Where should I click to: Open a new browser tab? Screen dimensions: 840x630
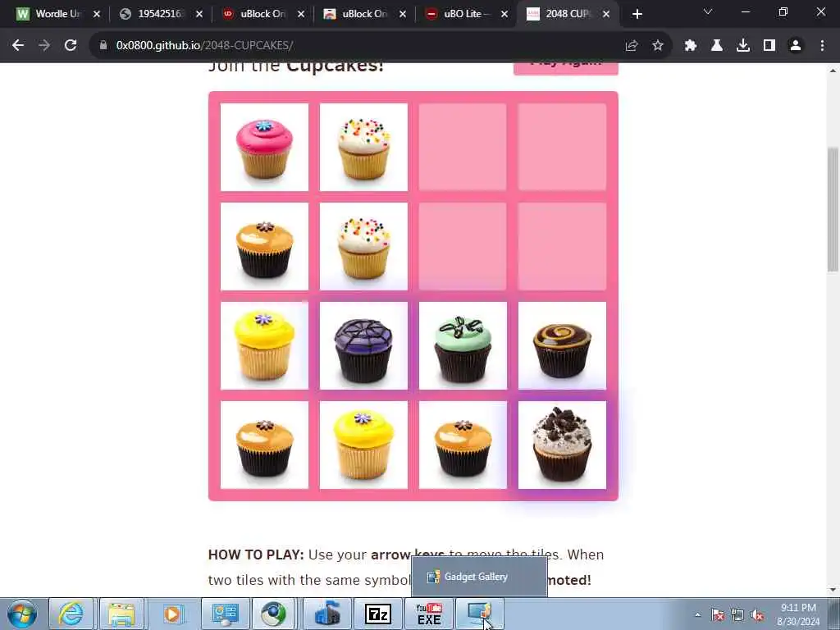637,14
